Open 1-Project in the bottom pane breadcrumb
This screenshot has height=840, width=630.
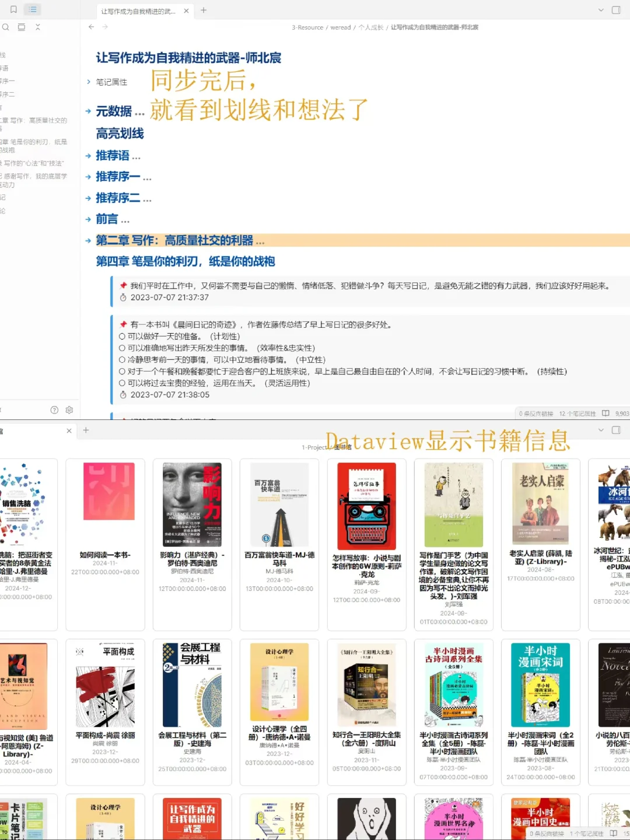[314, 447]
